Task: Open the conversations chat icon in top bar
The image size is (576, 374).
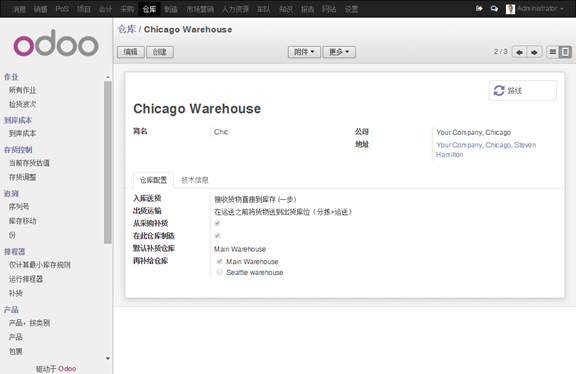Action: click(x=494, y=8)
